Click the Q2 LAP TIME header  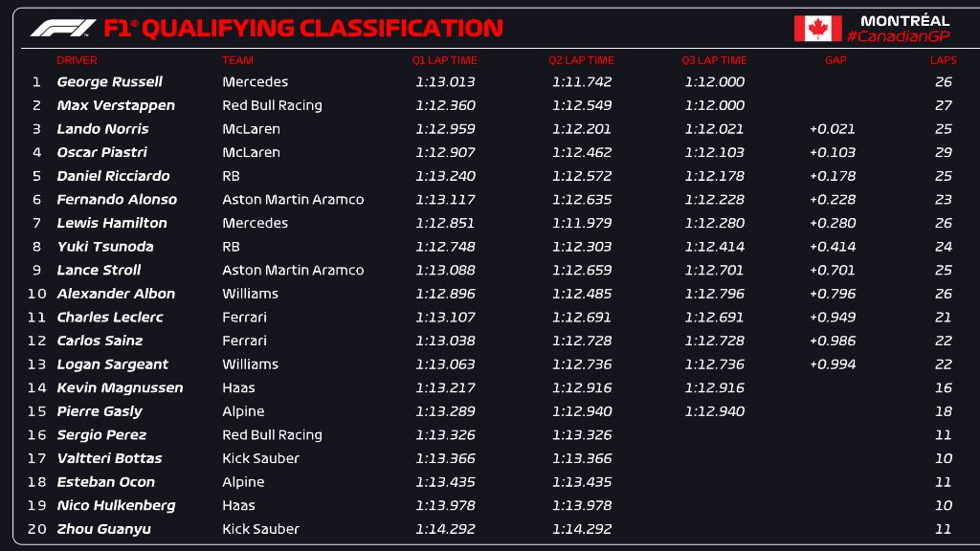[x=581, y=60]
